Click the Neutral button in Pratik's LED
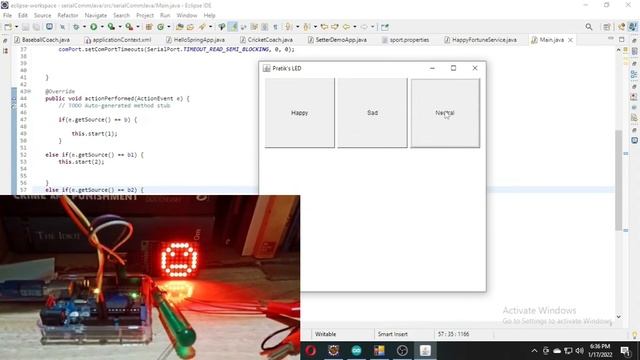The image size is (640, 360). (445, 113)
